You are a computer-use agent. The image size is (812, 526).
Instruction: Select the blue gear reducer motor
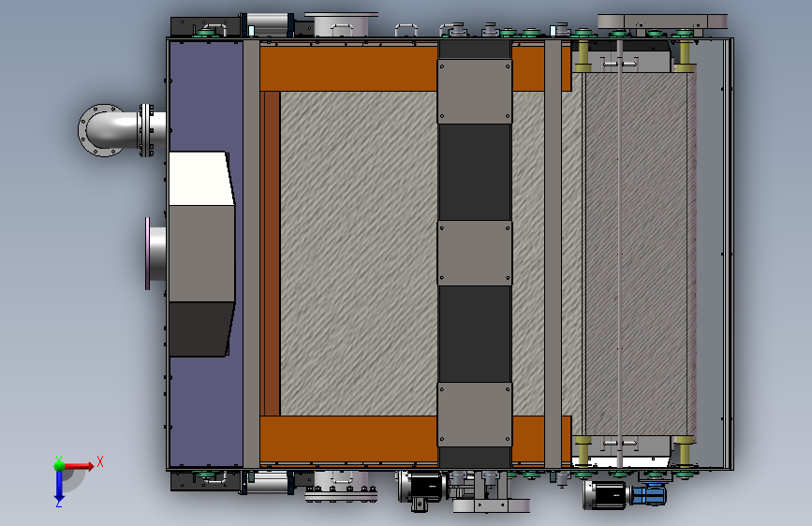648,494
